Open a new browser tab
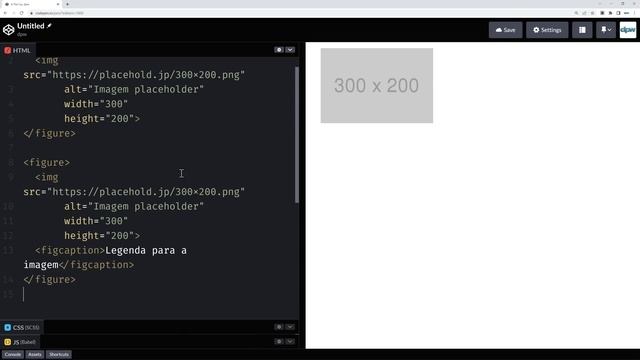 [67, 4]
